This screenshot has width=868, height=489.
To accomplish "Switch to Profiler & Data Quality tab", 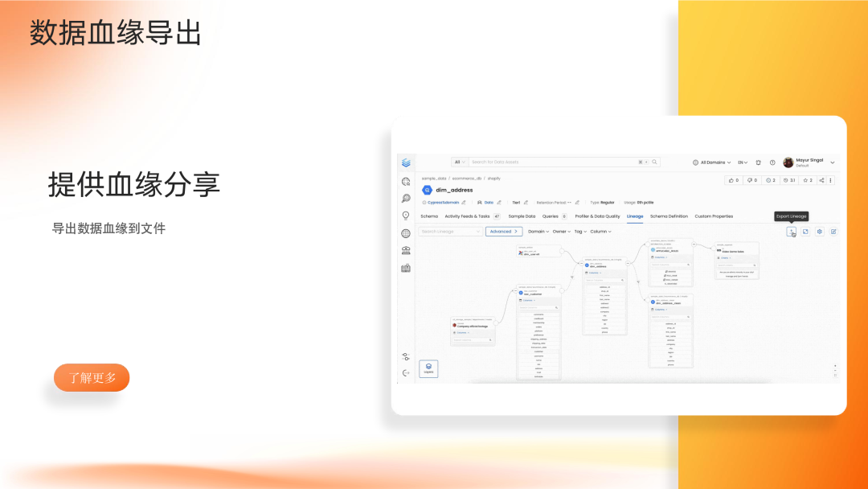I will (597, 216).
